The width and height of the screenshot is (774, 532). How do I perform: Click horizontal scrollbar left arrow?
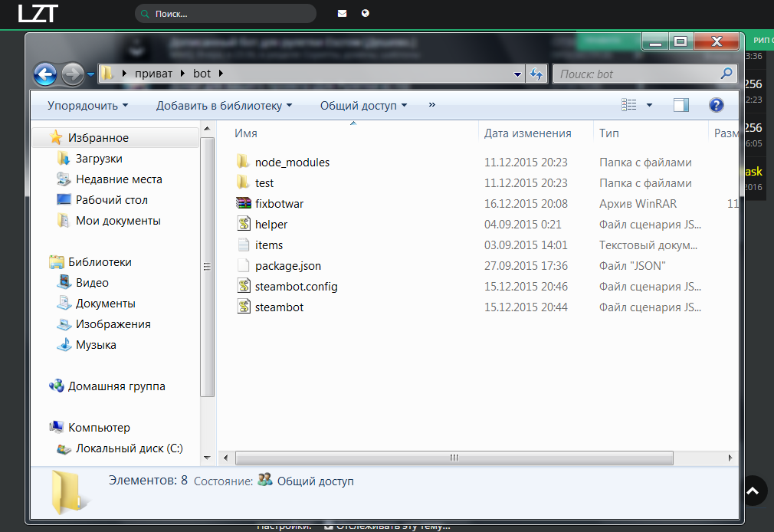tap(225, 458)
